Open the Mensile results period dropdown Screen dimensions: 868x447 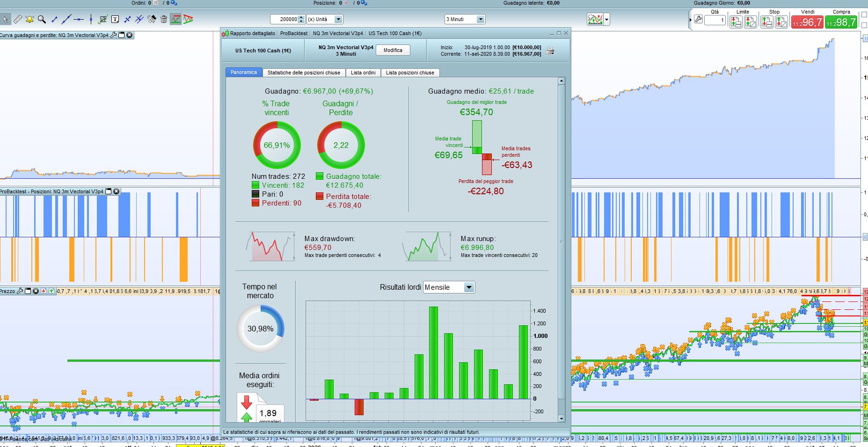pos(449,287)
